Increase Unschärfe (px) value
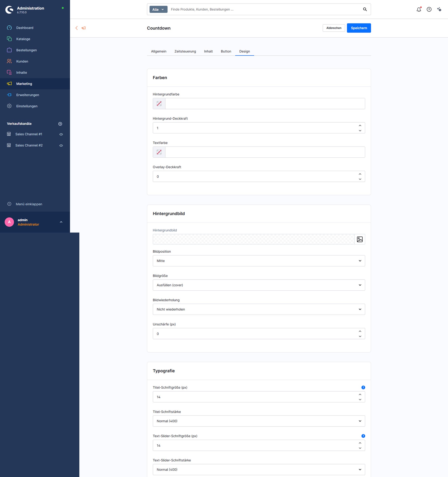Screen dimensions: 448x477 tap(360, 331)
